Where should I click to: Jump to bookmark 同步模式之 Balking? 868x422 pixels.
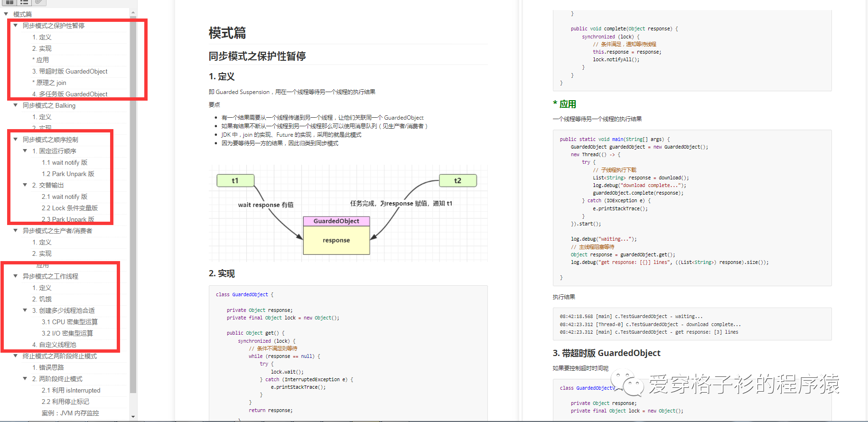coord(49,105)
